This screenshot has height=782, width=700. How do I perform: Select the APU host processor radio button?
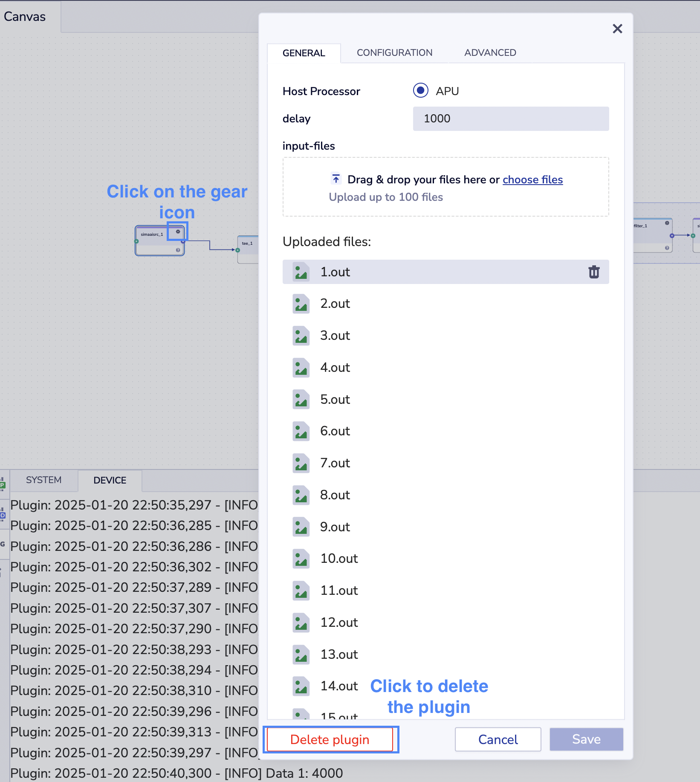[420, 90]
